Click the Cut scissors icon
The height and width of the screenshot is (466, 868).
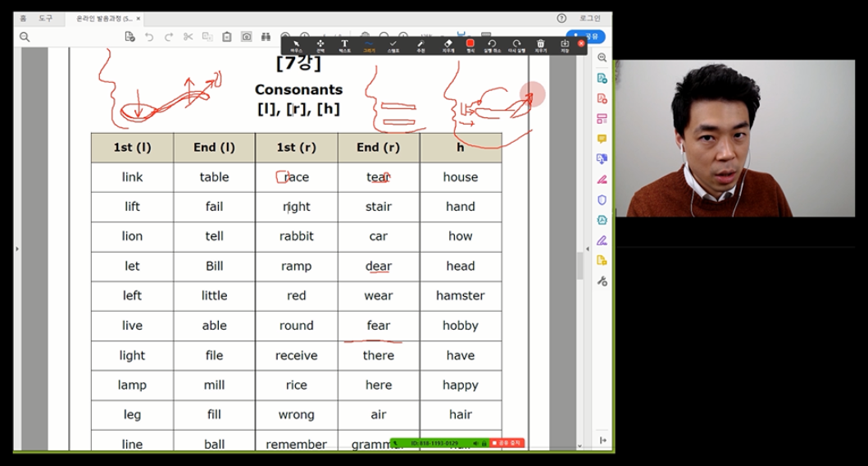pyautogui.click(x=189, y=37)
